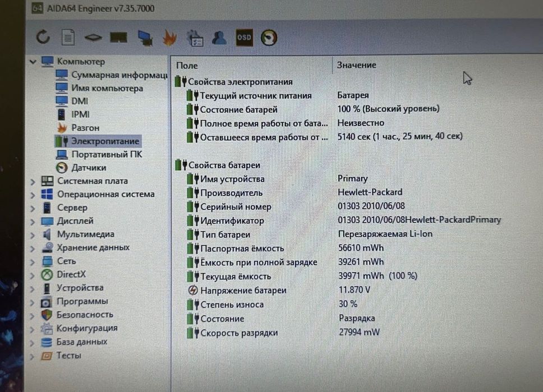Select Суммарная информация tree item

[x=111, y=75]
